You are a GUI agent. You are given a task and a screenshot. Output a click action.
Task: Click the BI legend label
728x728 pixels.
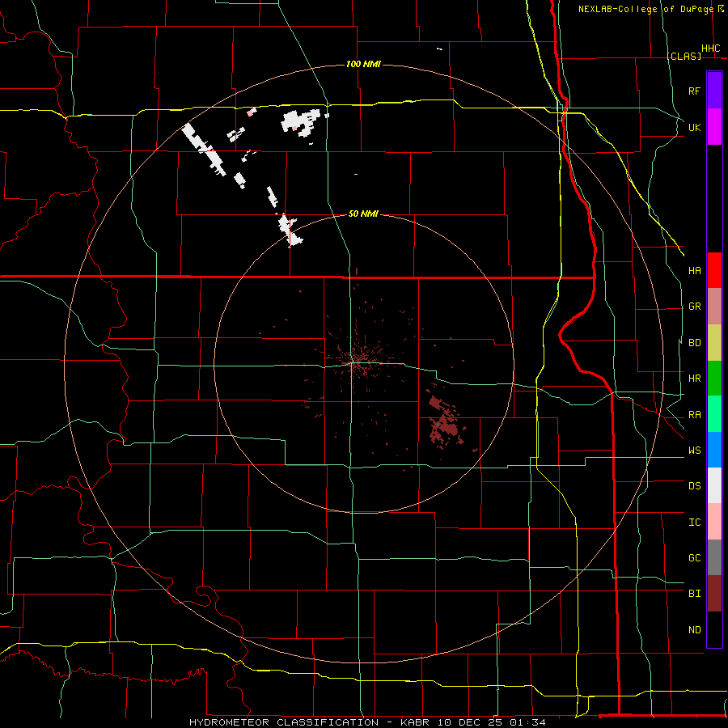coord(695,594)
